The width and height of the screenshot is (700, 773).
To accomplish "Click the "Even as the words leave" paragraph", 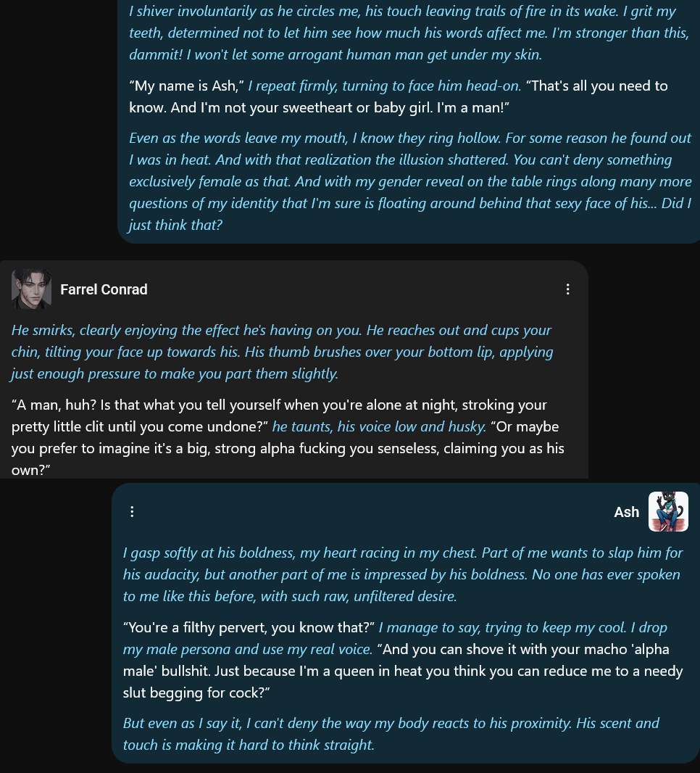I will pos(410,181).
